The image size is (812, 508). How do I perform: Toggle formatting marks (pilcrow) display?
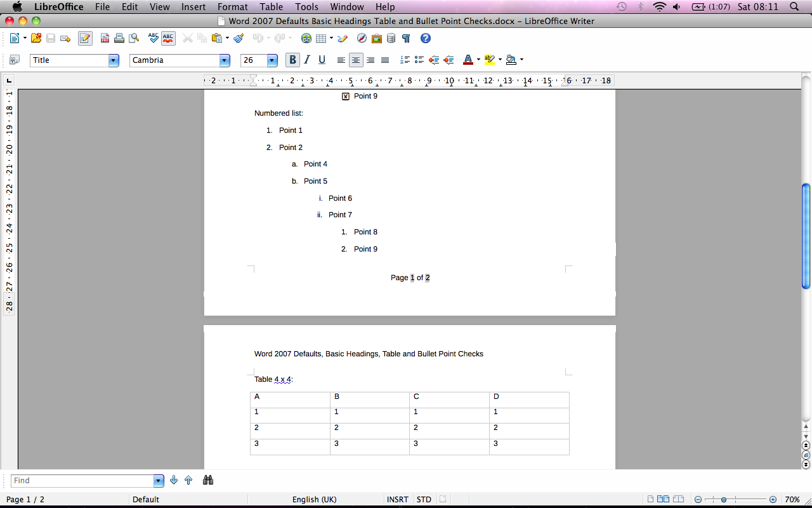406,39
